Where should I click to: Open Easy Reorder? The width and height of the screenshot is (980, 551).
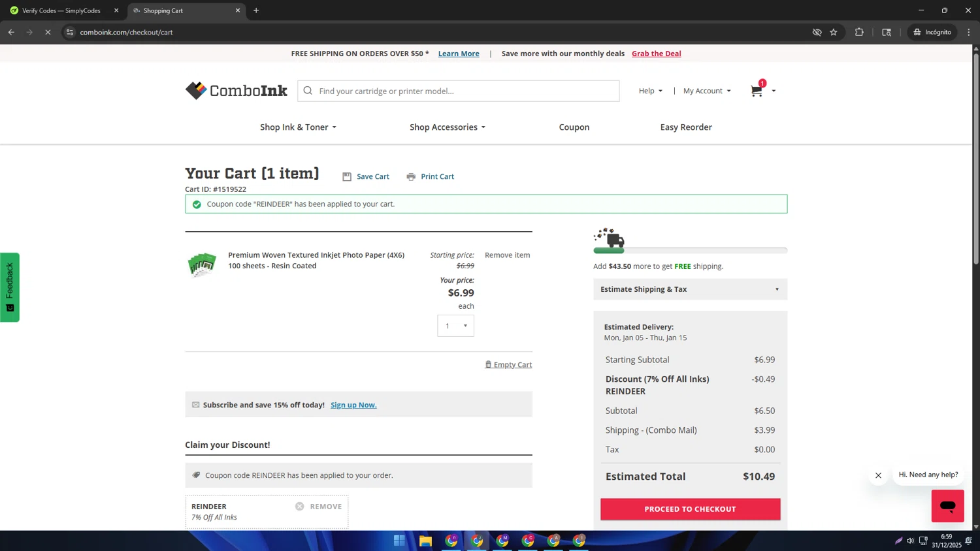pos(686,127)
